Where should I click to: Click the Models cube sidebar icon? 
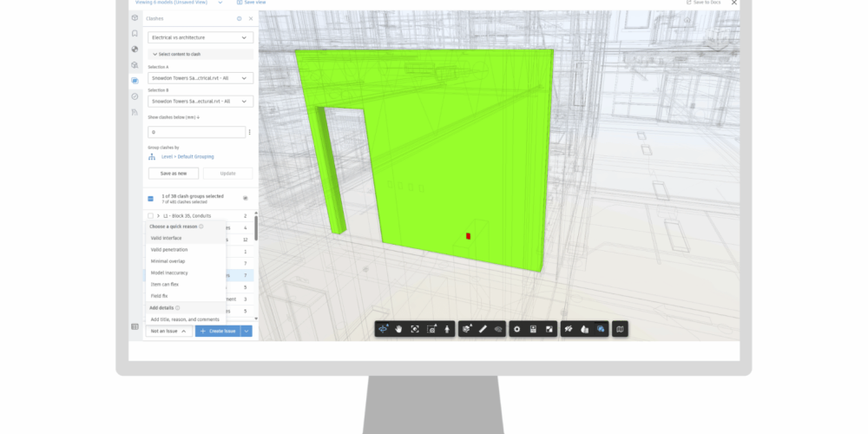(x=135, y=18)
